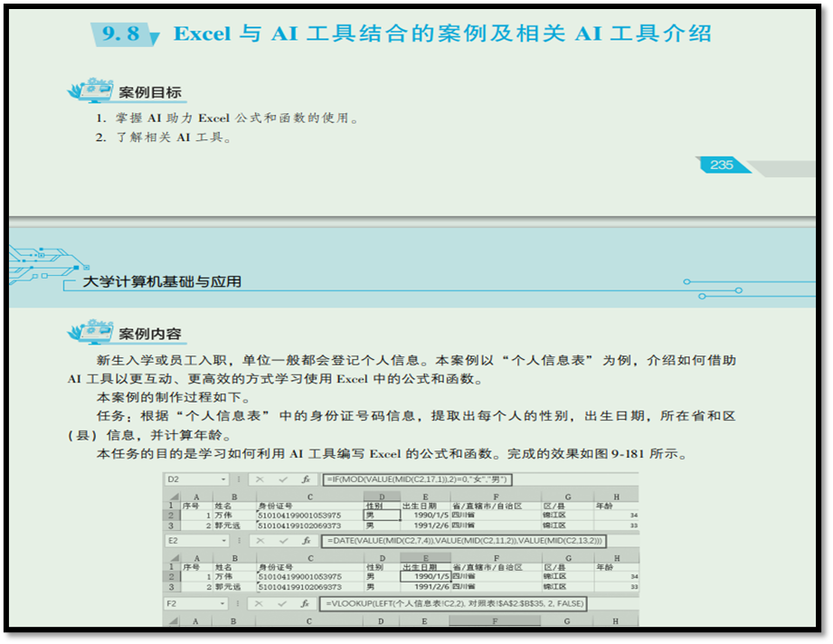Click the cancel X beside the D2 name box

coord(260,479)
